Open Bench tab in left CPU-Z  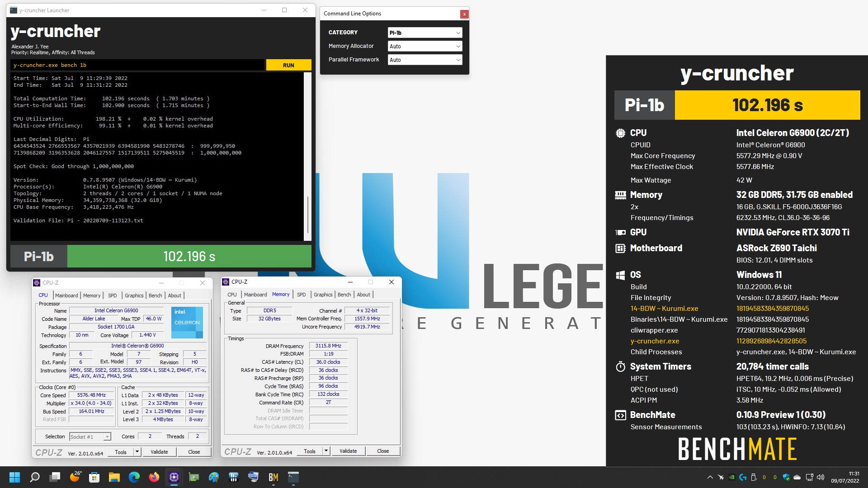click(155, 296)
